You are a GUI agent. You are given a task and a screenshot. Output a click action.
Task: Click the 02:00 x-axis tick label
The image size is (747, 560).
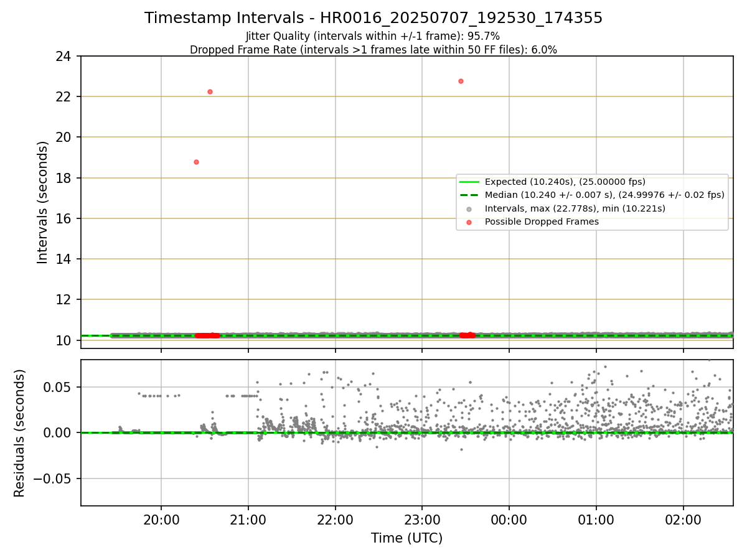click(684, 519)
